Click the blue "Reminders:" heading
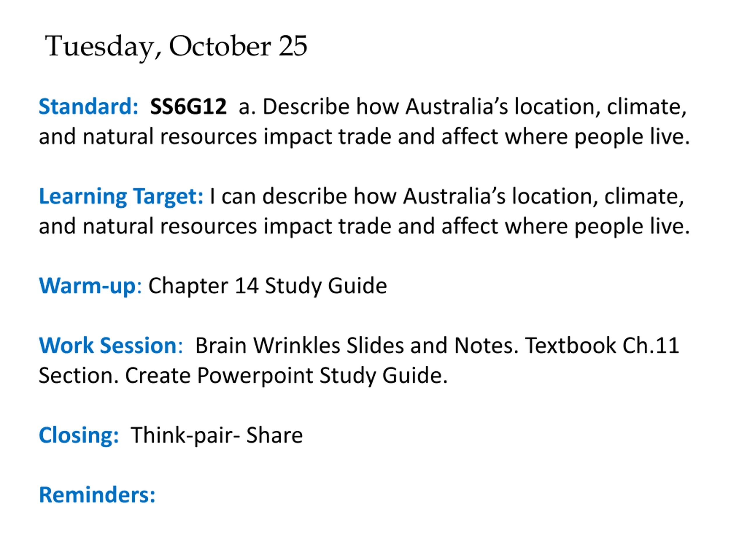This screenshot has width=747, height=560. (x=97, y=495)
